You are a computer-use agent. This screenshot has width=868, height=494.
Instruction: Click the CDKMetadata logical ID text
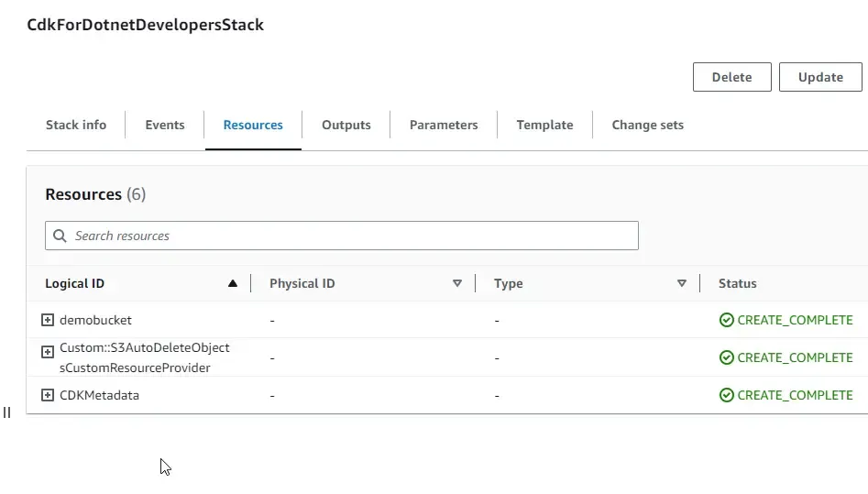100,395
